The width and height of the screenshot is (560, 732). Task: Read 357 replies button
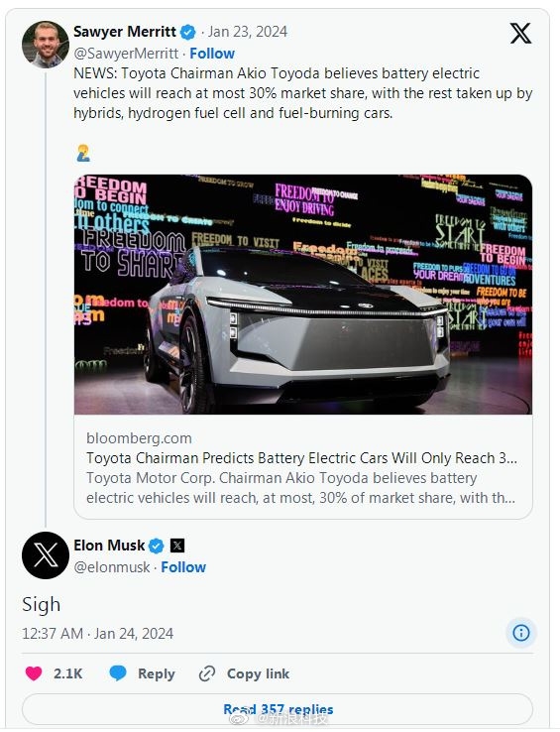[x=278, y=709]
